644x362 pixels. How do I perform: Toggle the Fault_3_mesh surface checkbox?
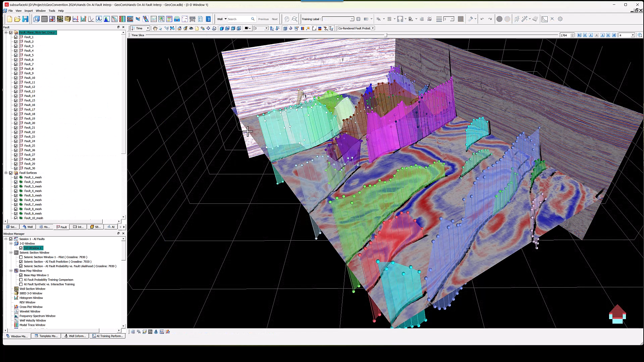click(16, 186)
